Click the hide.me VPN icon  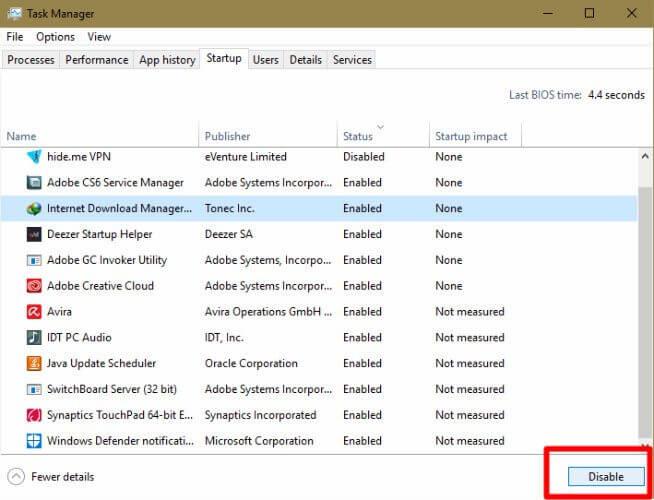click(34, 157)
